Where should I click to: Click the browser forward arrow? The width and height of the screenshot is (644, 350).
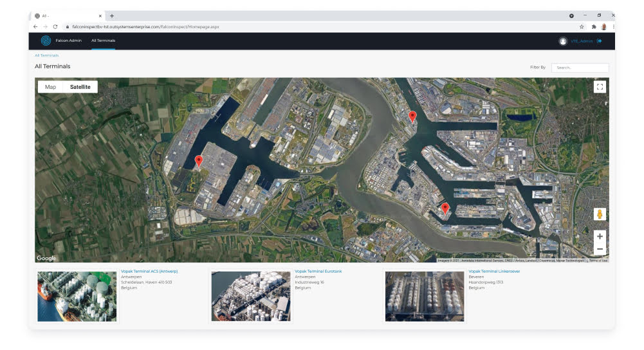45,27
